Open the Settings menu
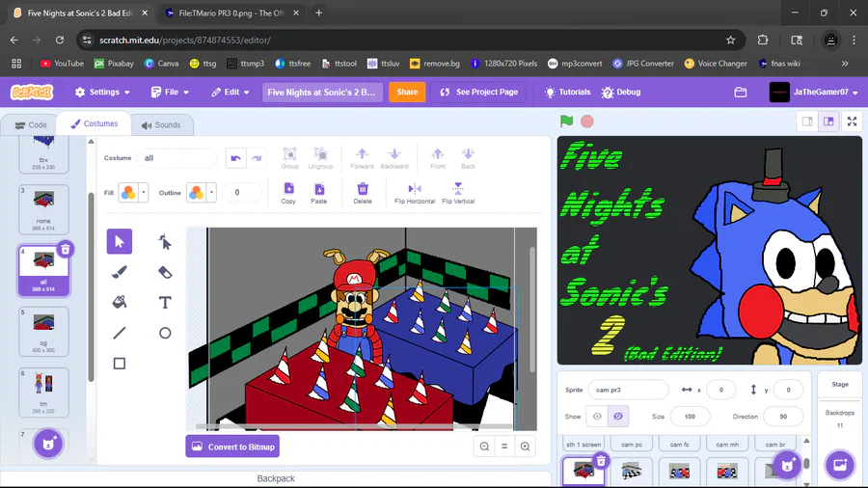The image size is (868, 488). [102, 93]
